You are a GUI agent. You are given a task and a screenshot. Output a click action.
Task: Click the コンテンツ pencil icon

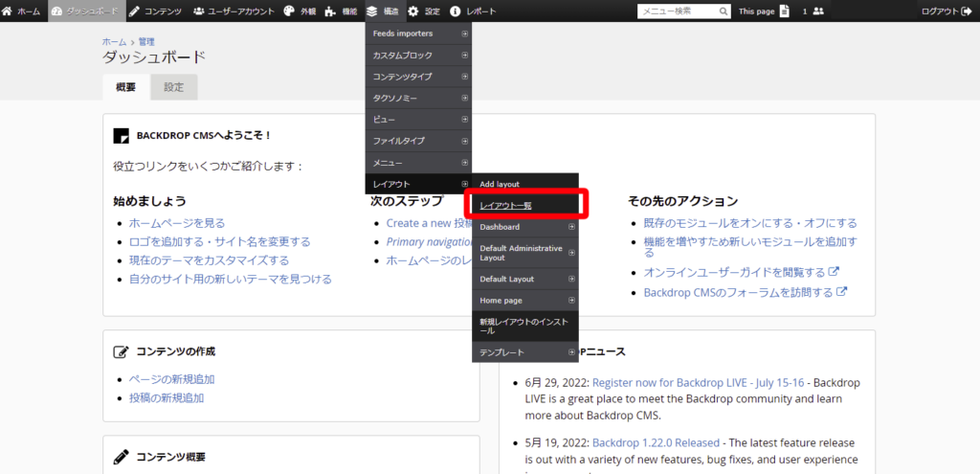134,11
